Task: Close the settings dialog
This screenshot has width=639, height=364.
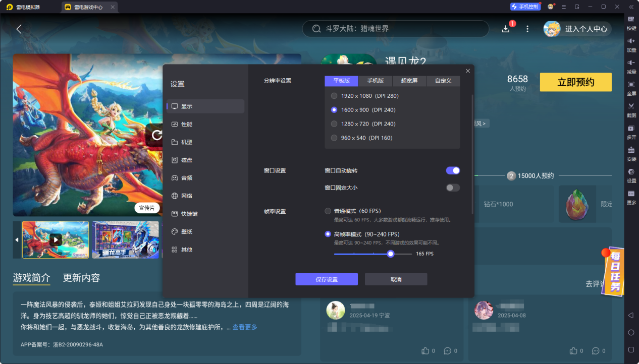Action: click(467, 71)
